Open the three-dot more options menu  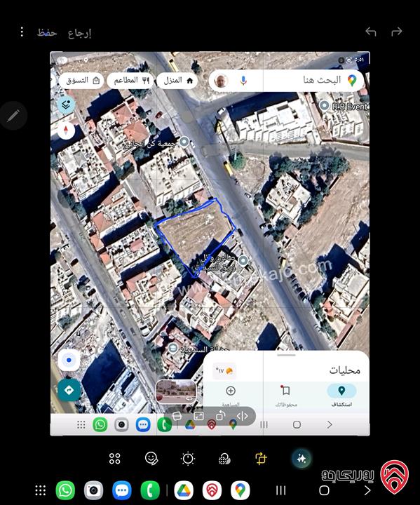22,32
